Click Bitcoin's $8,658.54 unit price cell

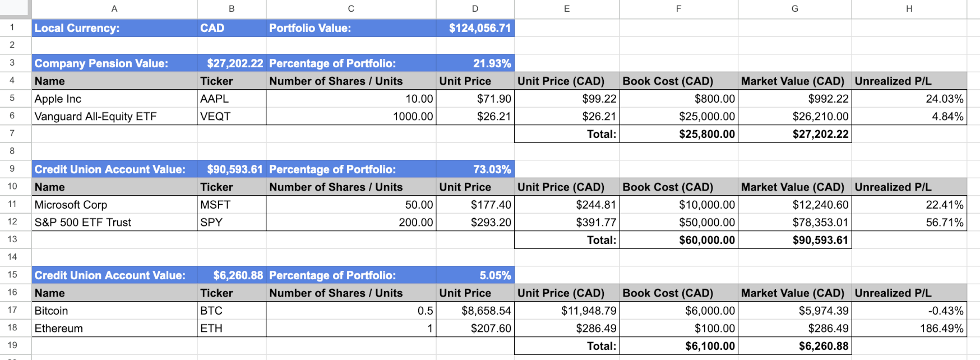point(475,311)
